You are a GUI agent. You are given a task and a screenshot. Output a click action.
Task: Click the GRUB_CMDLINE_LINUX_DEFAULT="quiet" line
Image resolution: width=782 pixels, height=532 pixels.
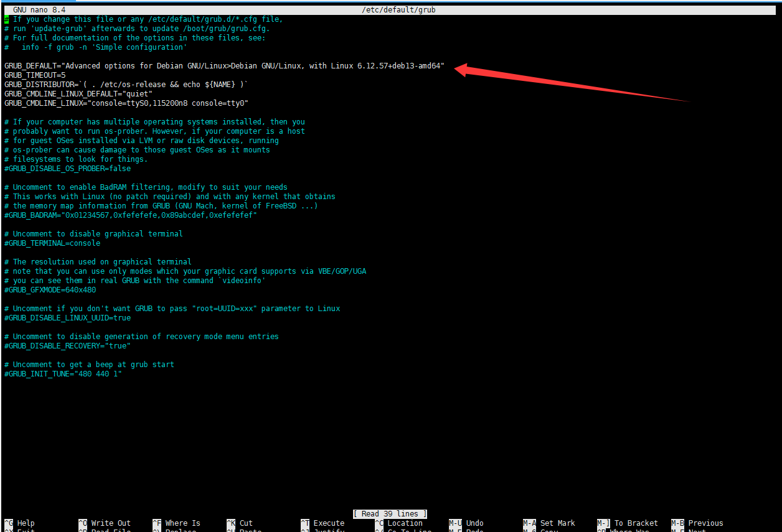click(x=78, y=94)
